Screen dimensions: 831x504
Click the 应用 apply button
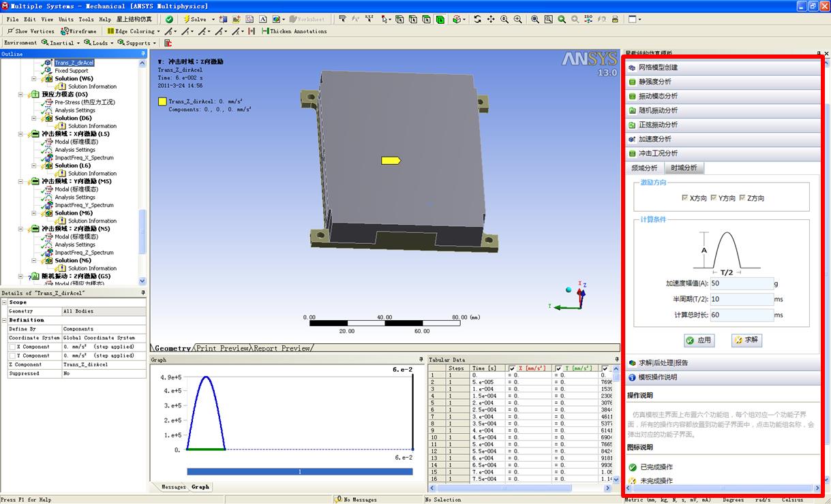pos(699,340)
